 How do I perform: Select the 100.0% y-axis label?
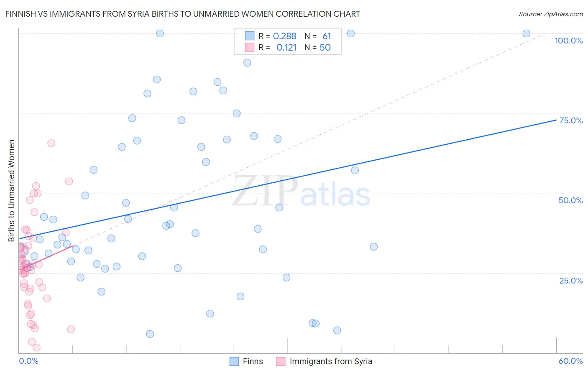[569, 41]
